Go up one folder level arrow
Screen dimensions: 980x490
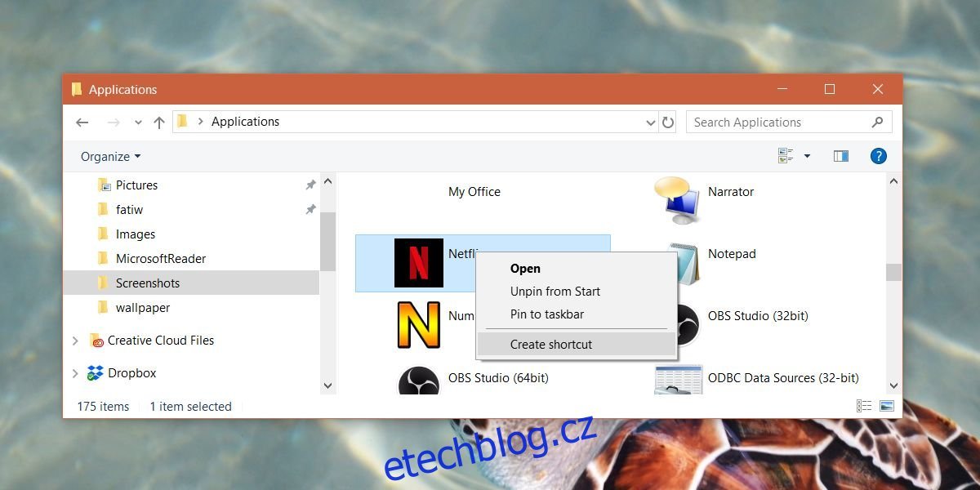pos(159,122)
